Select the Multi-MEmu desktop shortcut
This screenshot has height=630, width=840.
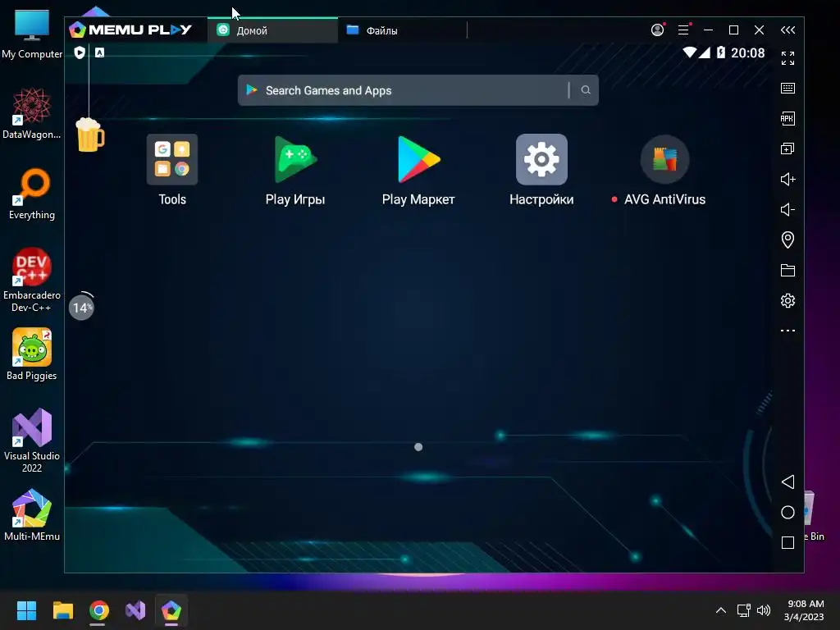pos(32,515)
